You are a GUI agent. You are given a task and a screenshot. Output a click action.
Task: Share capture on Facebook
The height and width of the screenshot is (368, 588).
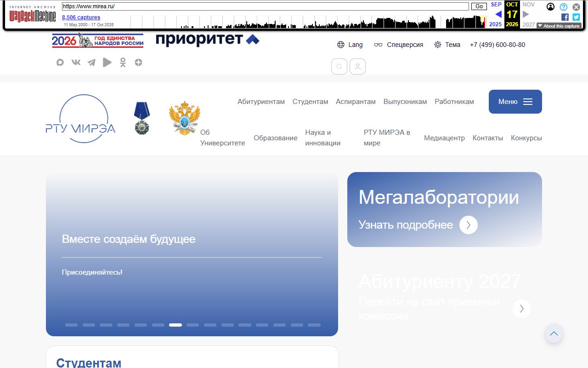[x=565, y=17]
